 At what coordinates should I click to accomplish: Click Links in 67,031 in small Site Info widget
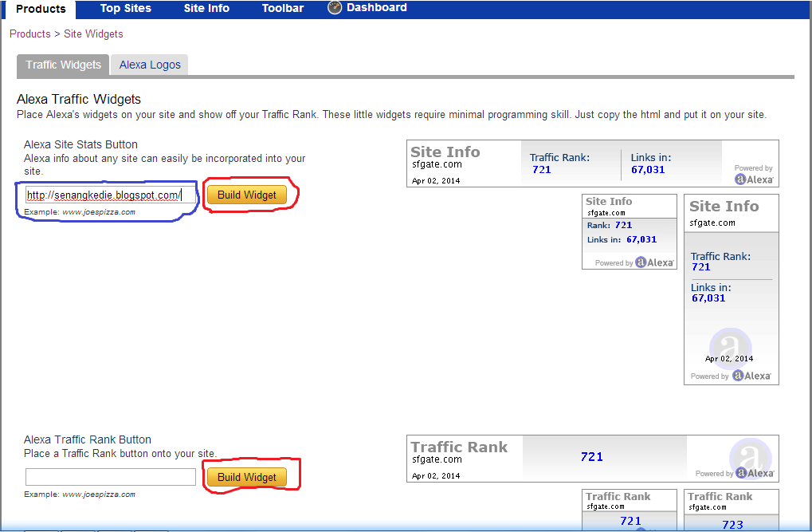pos(641,239)
